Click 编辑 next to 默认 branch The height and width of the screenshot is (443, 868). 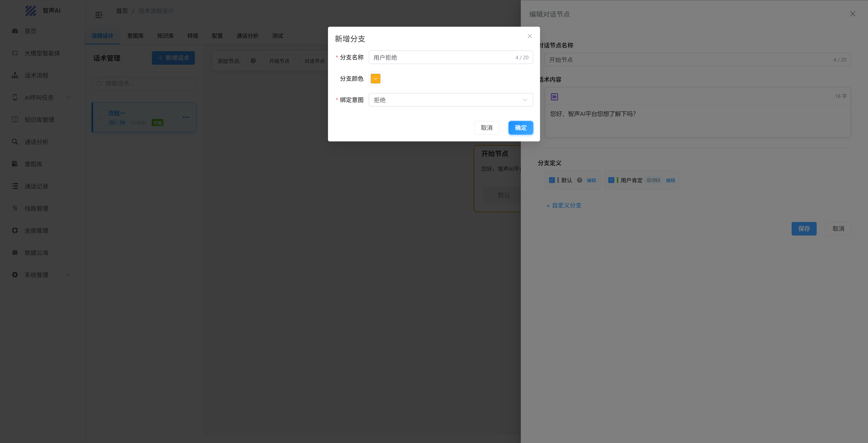(591, 180)
